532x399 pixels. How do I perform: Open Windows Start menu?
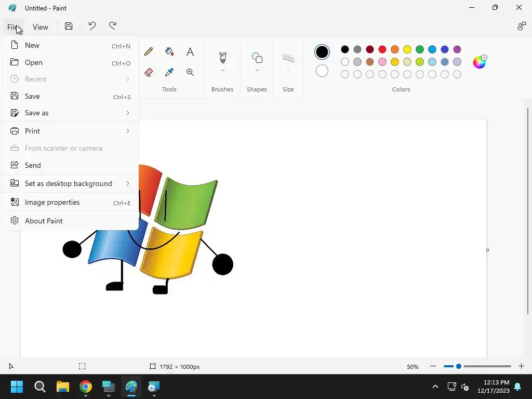click(x=17, y=387)
